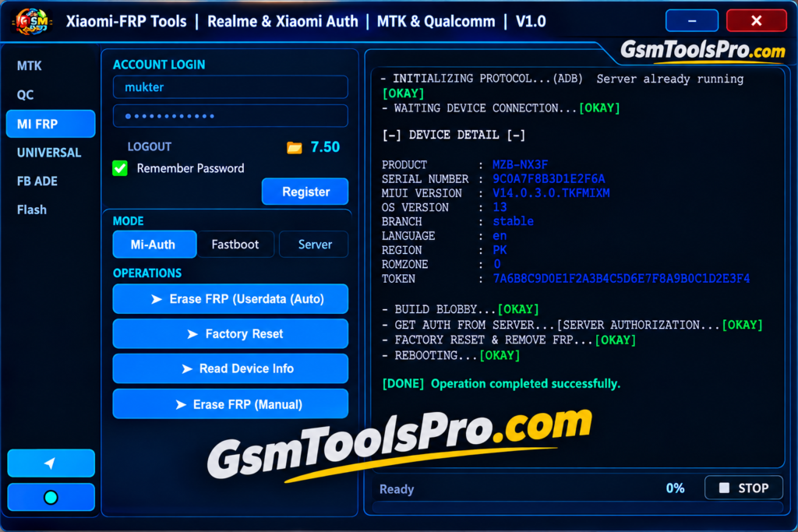The height and width of the screenshot is (532, 798).
Task: Select Mi-Auth mode
Action: (x=154, y=244)
